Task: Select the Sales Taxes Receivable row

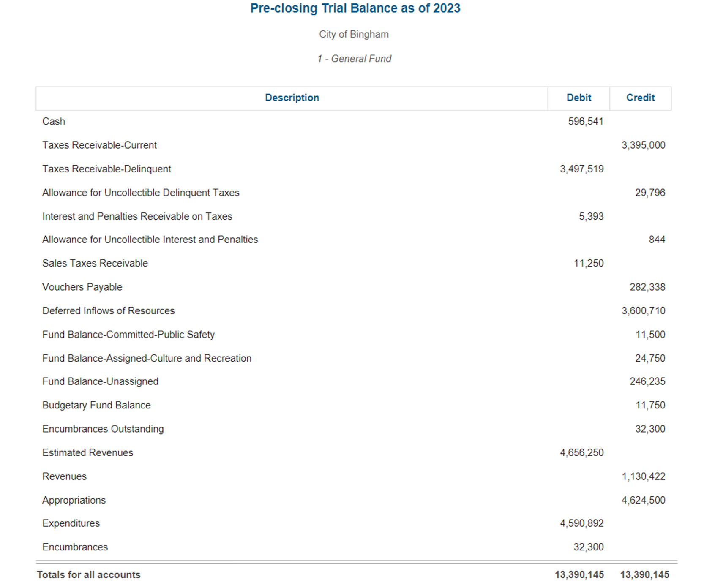Action: (x=95, y=263)
